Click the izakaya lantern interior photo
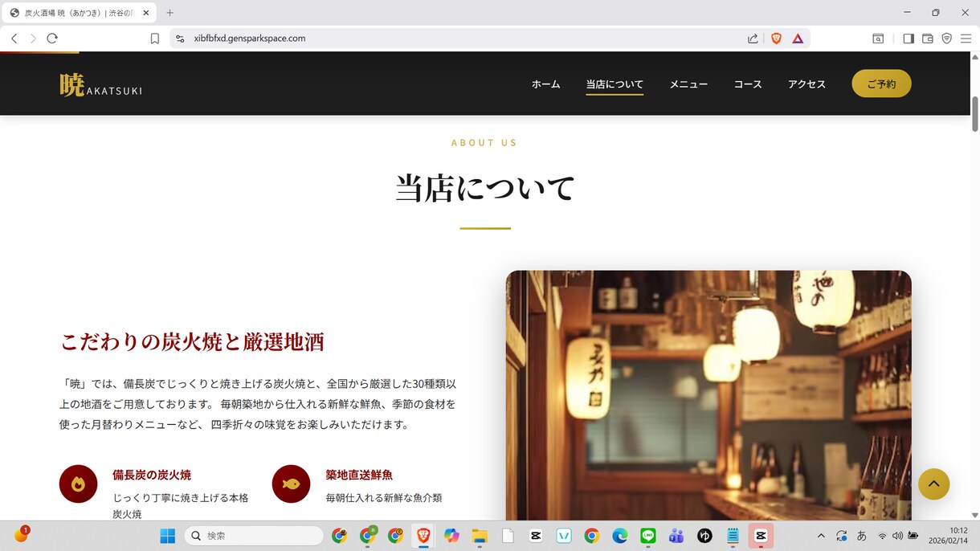This screenshot has width=980, height=551. [708, 395]
